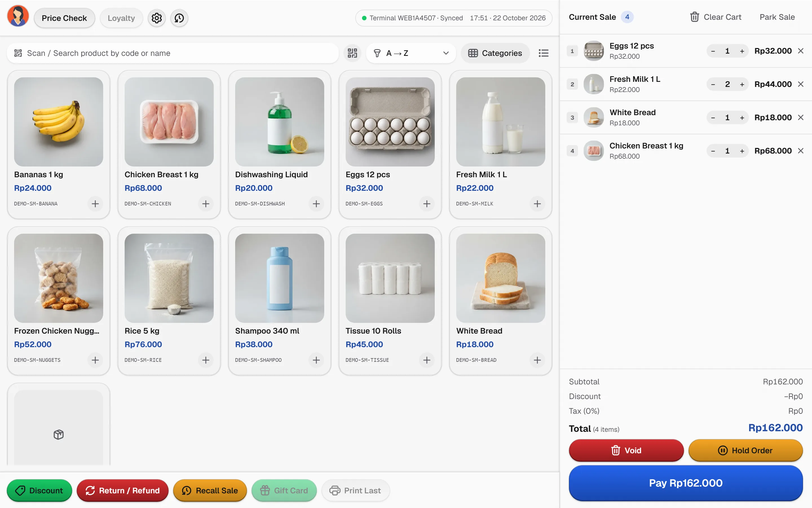Remove White Bread from cart
The width and height of the screenshot is (812, 508).
[x=801, y=117]
